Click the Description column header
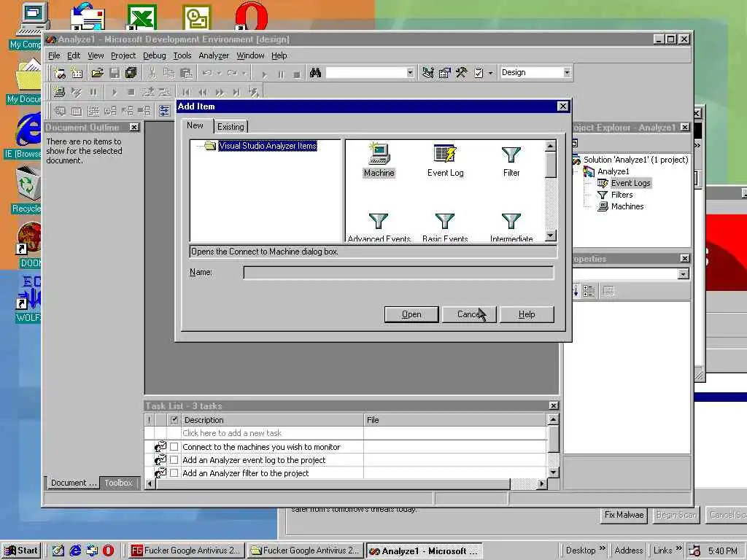 click(272, 420)
